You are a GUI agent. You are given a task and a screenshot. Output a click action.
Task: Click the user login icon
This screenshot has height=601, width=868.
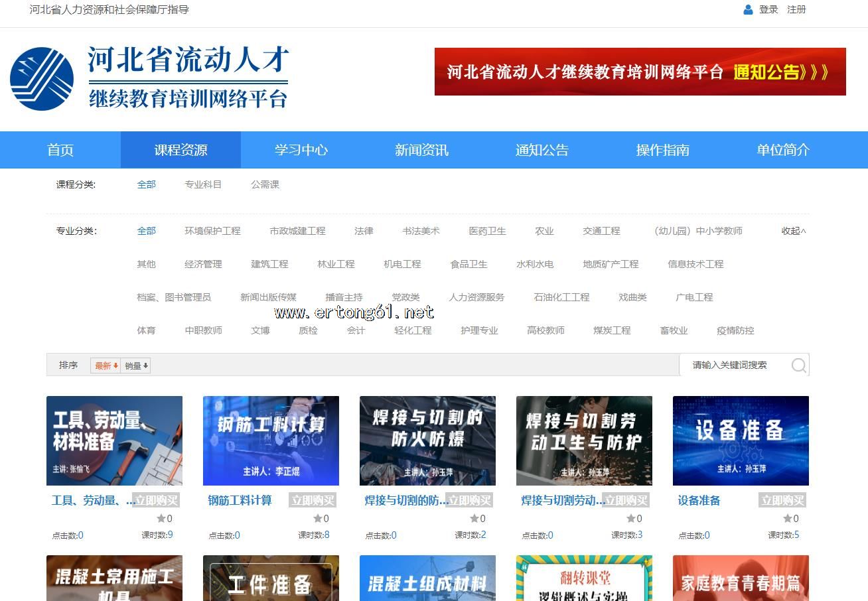click(748, 10)
